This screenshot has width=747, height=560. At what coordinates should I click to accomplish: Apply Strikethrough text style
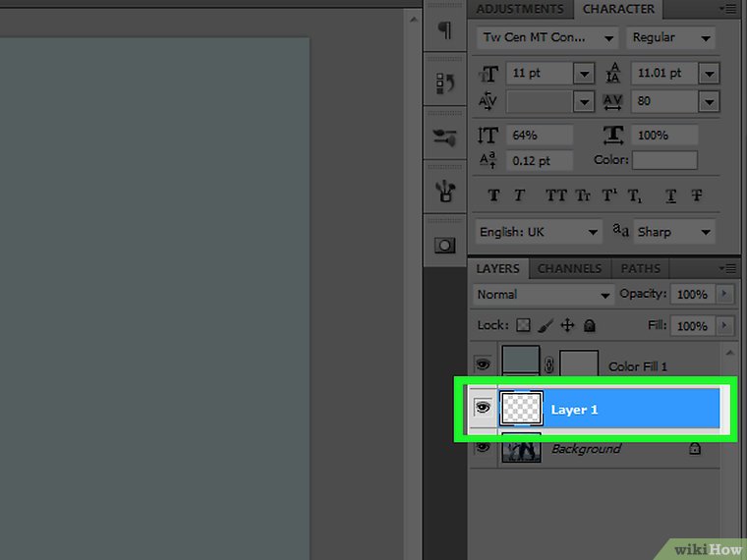coord(697,196)
